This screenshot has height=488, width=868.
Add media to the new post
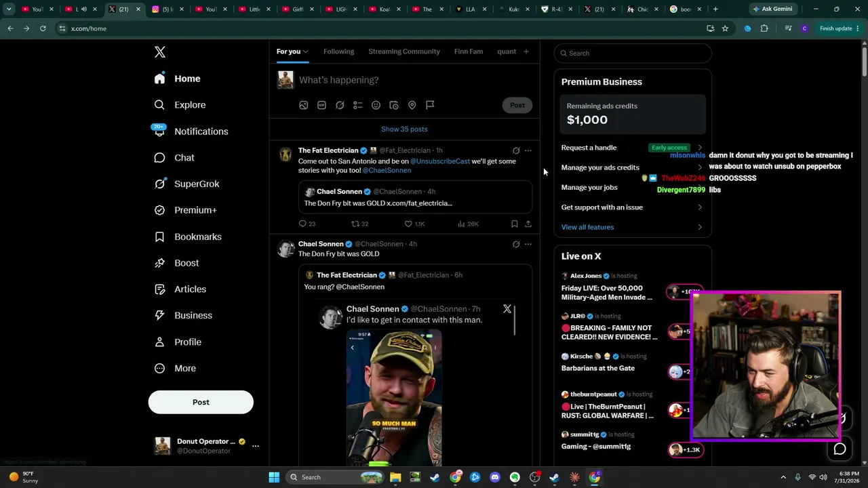click(x=304, y=105)
